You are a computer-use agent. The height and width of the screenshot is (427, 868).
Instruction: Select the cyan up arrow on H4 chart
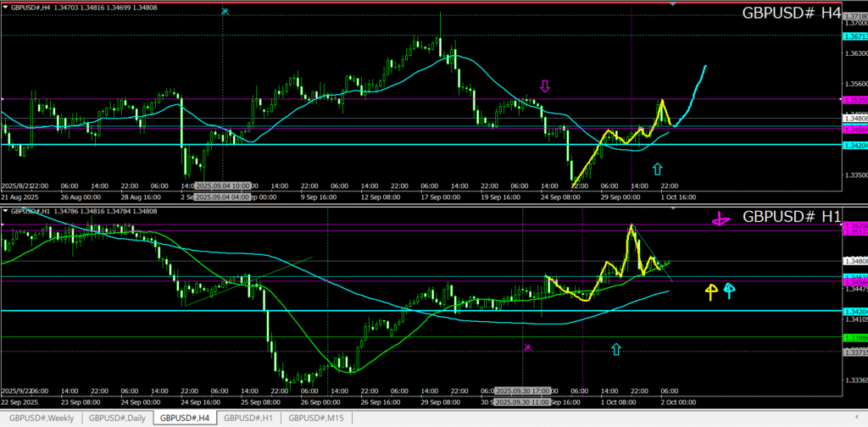pos(657,169)
